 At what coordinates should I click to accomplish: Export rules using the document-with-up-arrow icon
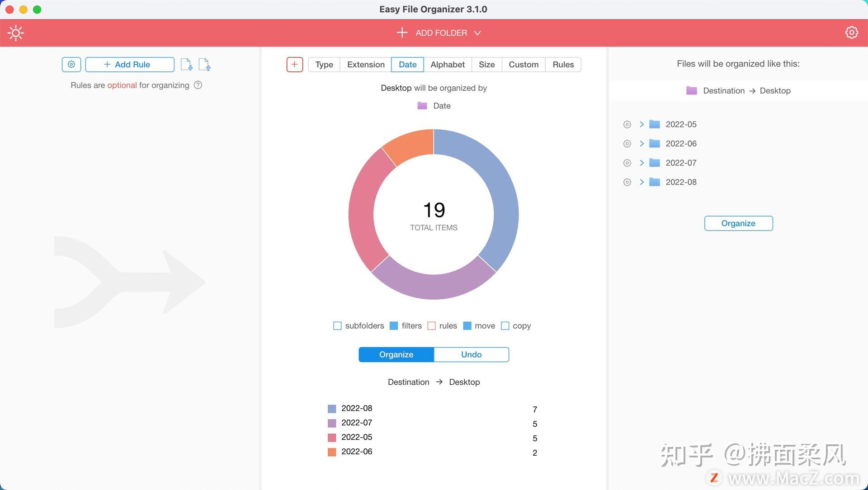click(205, 64)
